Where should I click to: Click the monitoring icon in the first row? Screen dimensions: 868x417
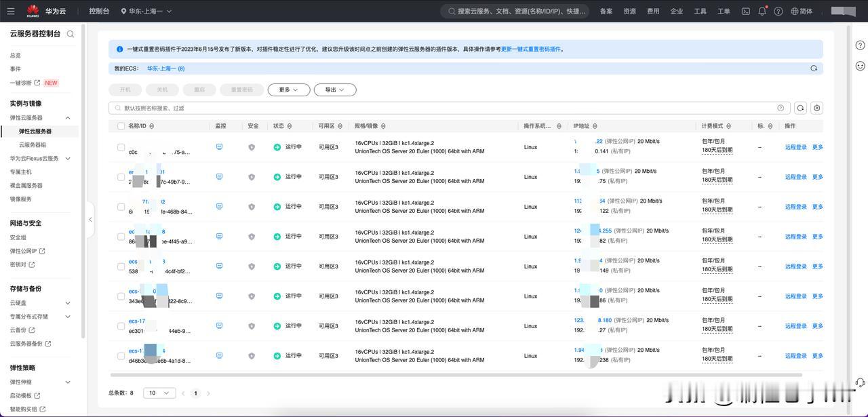tap(219, 146)
